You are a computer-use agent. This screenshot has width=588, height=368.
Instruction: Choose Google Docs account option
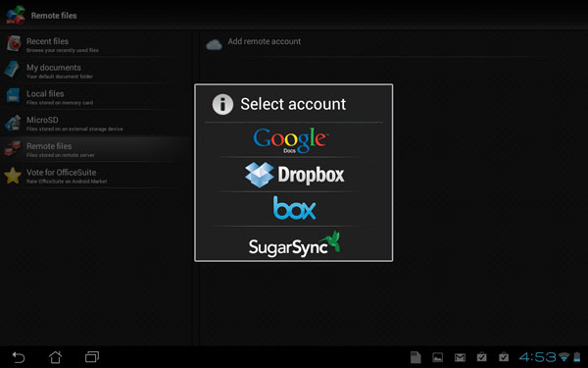[294, 140]
